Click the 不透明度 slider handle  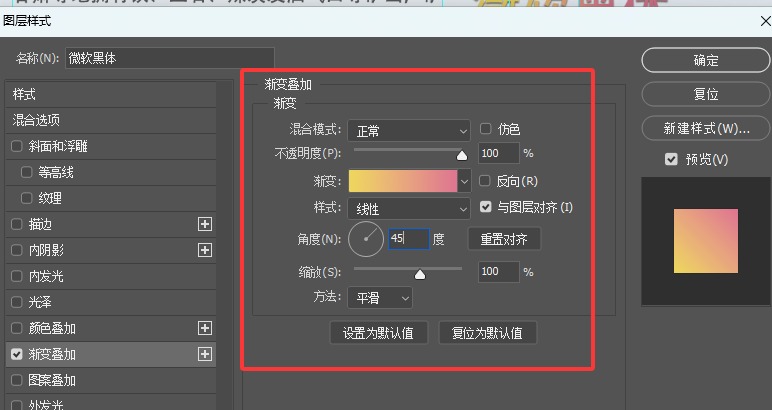pyautogui.click(x=462, y=155)
